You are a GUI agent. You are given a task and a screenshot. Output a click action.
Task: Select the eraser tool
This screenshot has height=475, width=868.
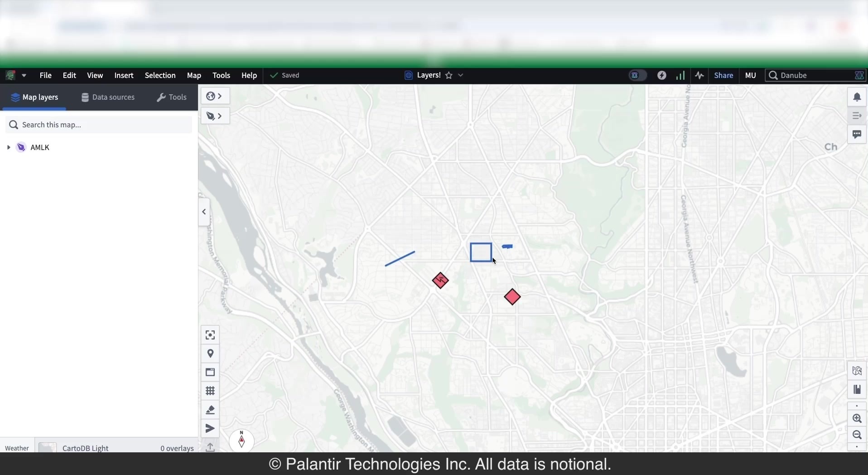click(210, 410)
